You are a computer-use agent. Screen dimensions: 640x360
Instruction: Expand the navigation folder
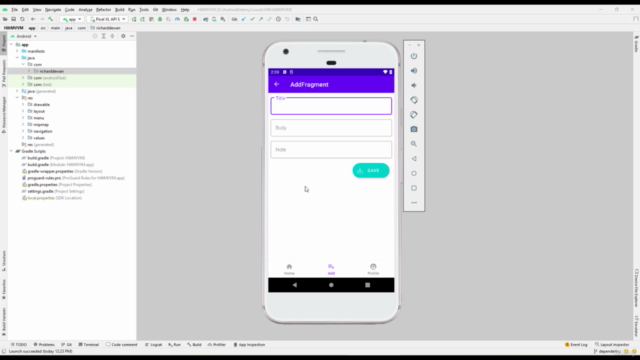(23, 131)
